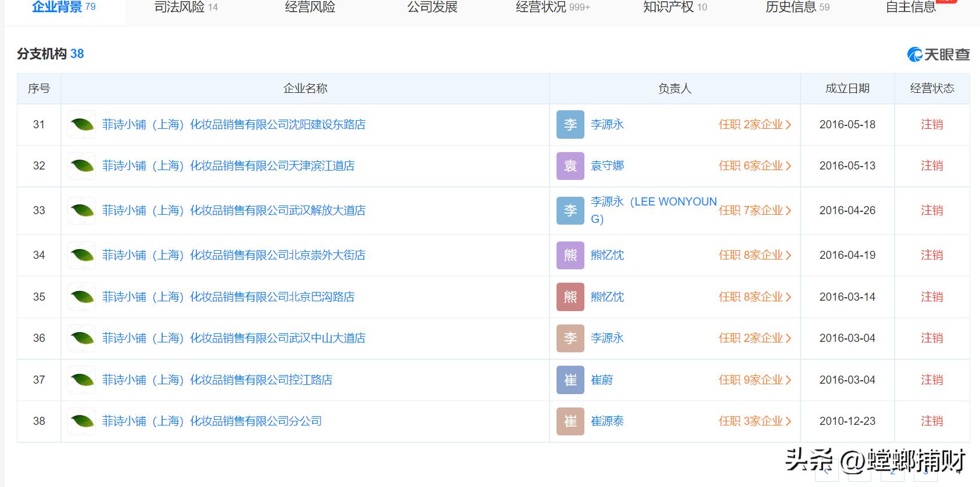Click the 李 avatar in row 31
980x487 pixels.
[x=570, y=124]
